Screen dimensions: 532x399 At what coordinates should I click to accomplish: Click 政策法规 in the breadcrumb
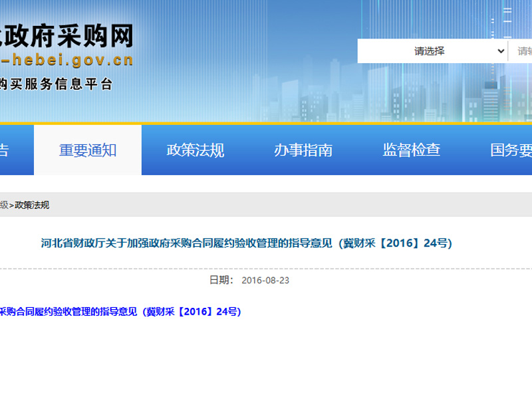click(x=32, y=205)
